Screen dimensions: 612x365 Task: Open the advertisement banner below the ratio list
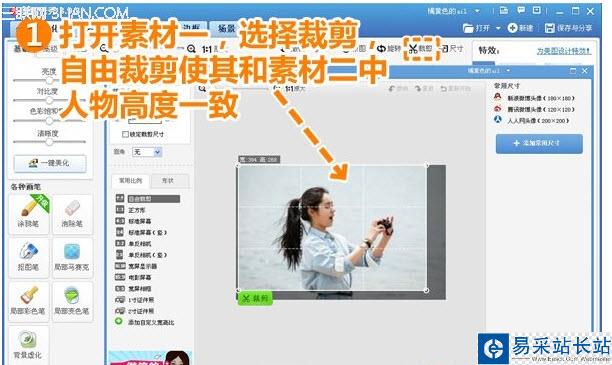coord(150,358)
